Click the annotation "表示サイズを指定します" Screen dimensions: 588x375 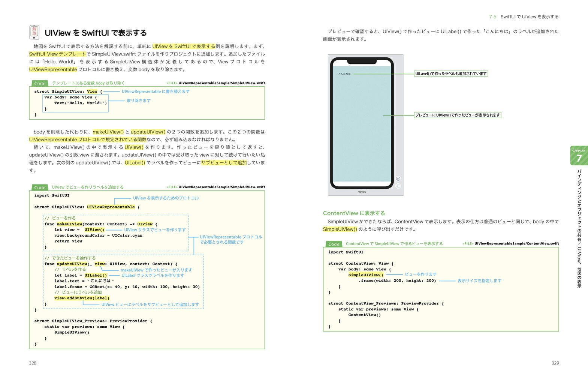tap(479, 281)
